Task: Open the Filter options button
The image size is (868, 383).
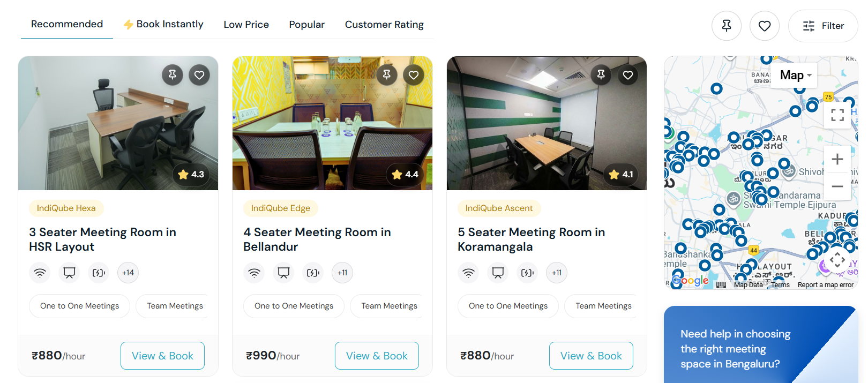Action: tap(823, 26)
